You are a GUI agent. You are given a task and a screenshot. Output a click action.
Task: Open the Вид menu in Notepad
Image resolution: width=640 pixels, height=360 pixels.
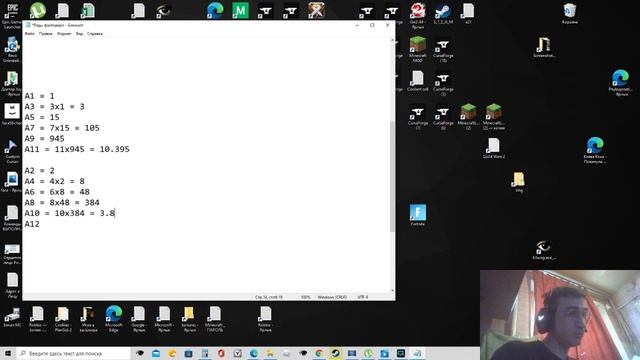(x=79, y=34)
